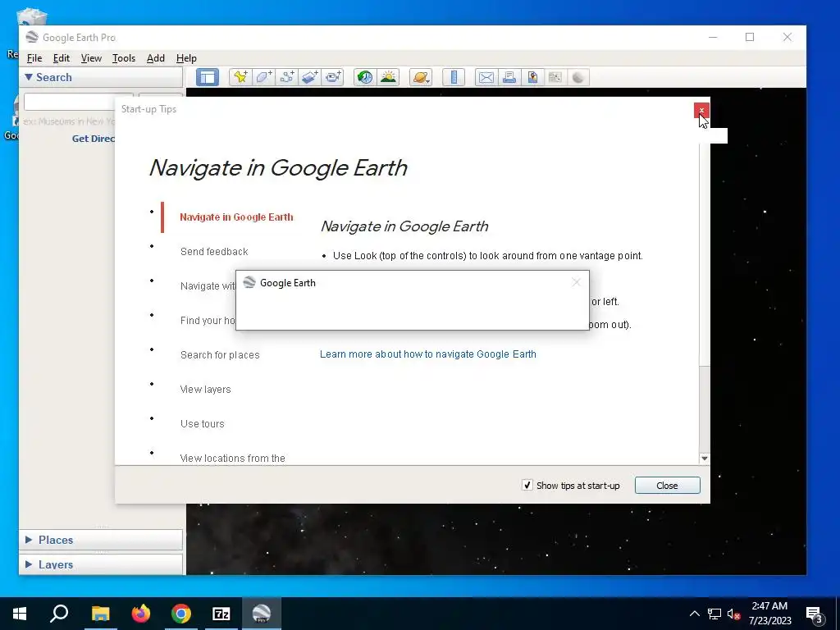
Task: Show hidden system tray icons
Action: (694, 614)
